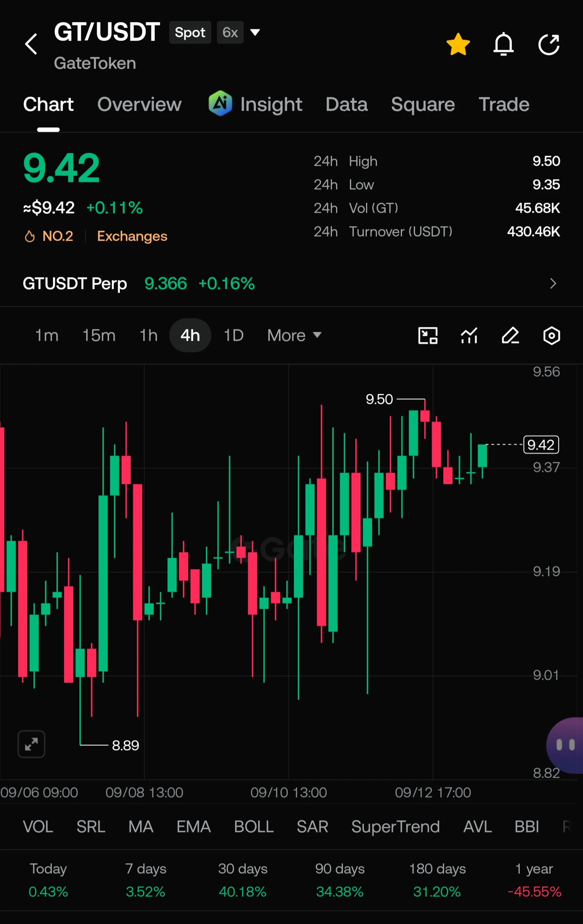Tap the share icon
The height and width of the screenshot is (924, 583).
click(549, 44)
